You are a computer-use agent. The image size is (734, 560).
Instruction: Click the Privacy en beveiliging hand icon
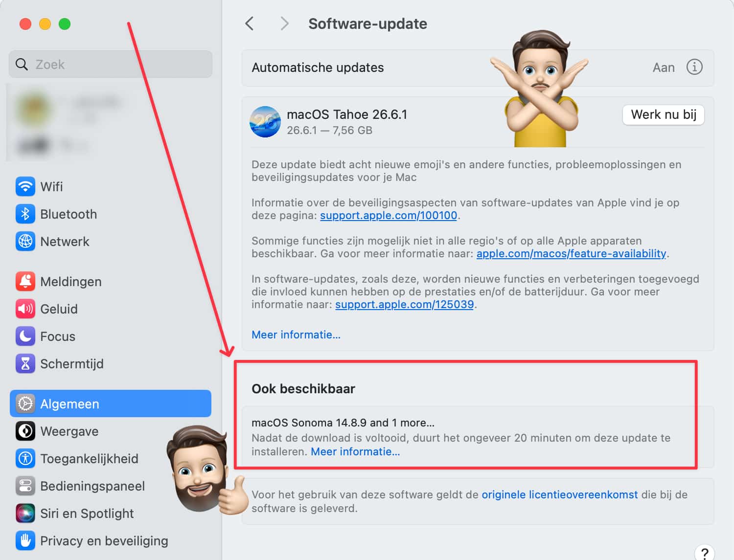point(25,540)
